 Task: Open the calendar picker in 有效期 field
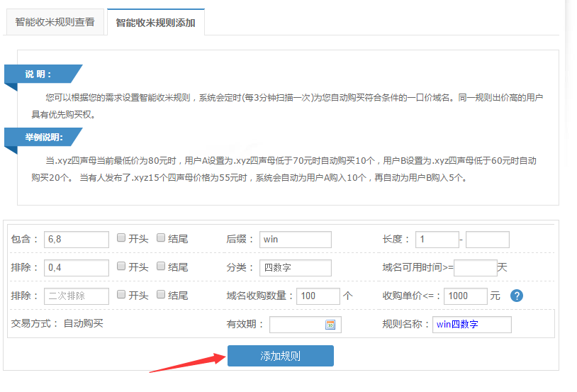[x=330, y=325]
